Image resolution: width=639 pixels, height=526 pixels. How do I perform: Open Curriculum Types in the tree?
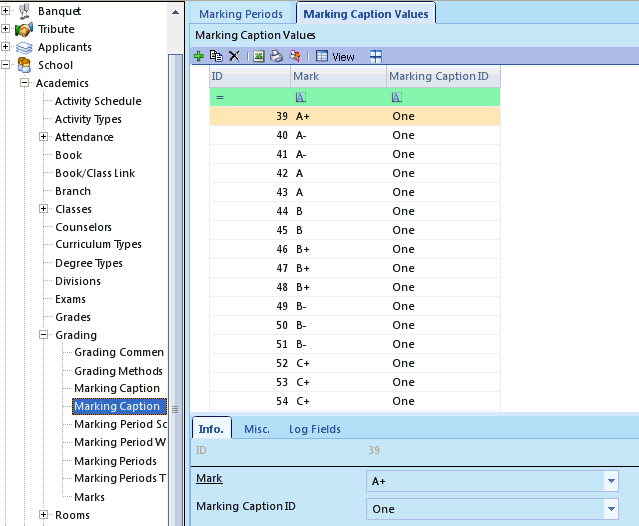98,244
